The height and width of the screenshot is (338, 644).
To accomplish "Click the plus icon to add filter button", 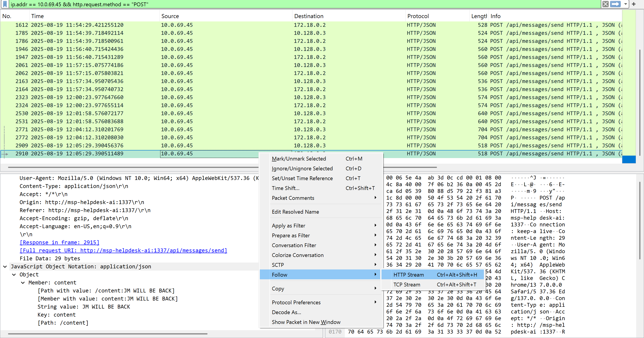I will [x=633, y=4].
